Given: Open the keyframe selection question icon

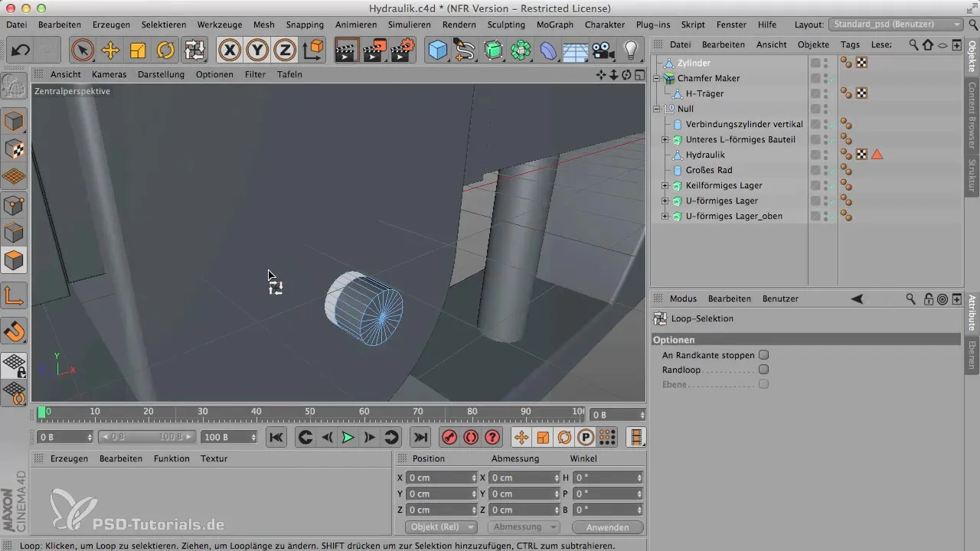Looking at the screenshot, I should pyautogui.click(x=493, y=437).
